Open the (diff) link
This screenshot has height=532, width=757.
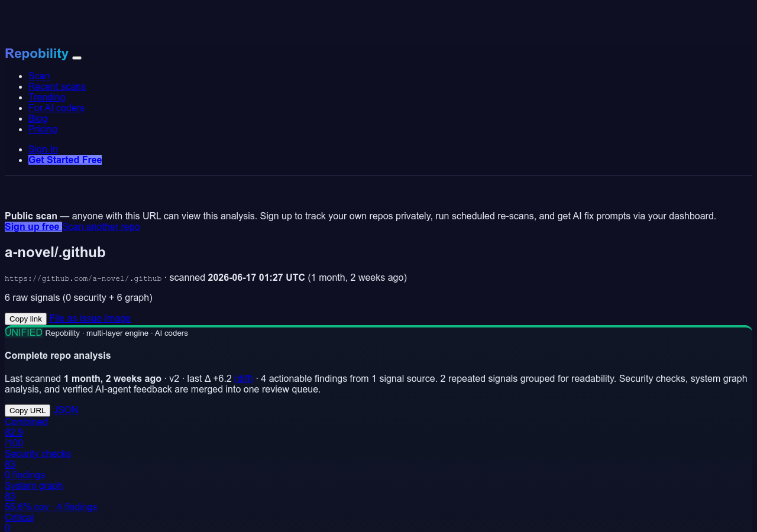tap(244, 378)
